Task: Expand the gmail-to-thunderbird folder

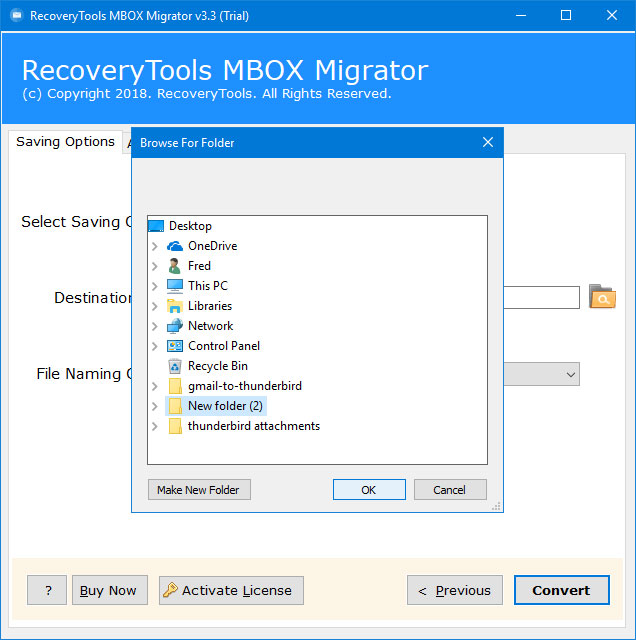Action: pyautogui.click(x=154, y=386)
